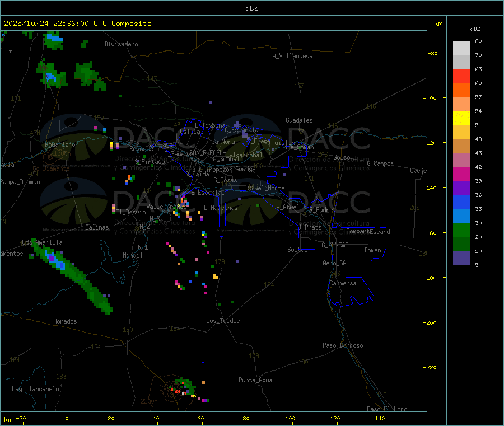
Task: Click the red 60-65 dBZ legend swatch
Action: coord(461,76)
